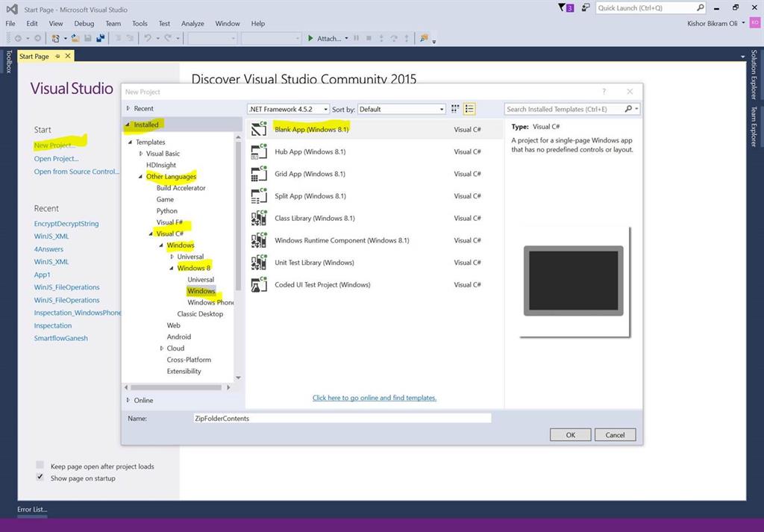Click inside the project Name input field
The width and height of the screenshot is (764, 532).
pyautogui.click(x=342, y=418)
